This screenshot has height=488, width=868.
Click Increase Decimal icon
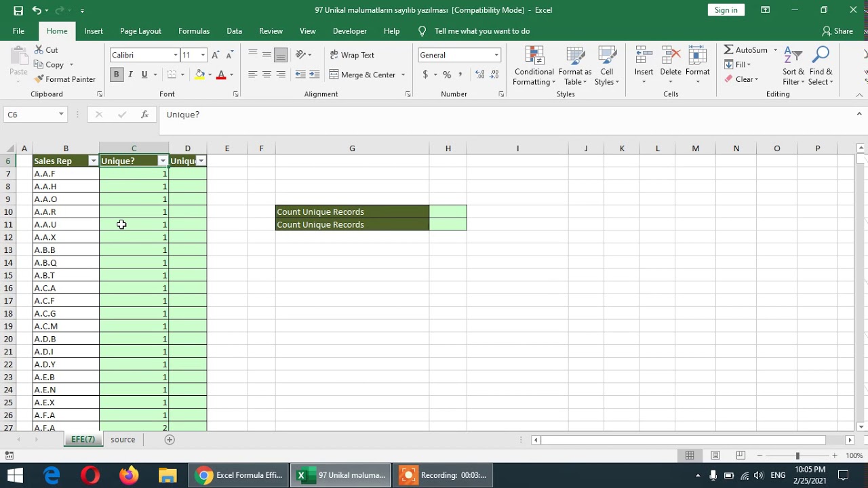pos(480,75)
